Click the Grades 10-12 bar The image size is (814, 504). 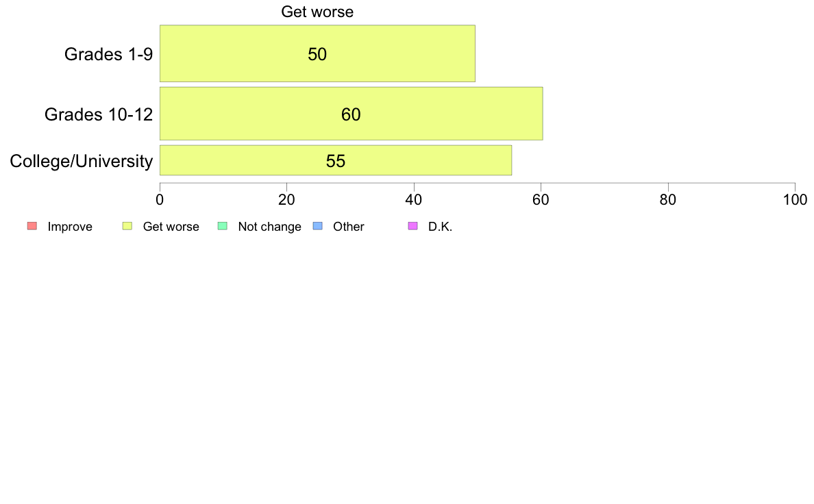coord(351,114)
